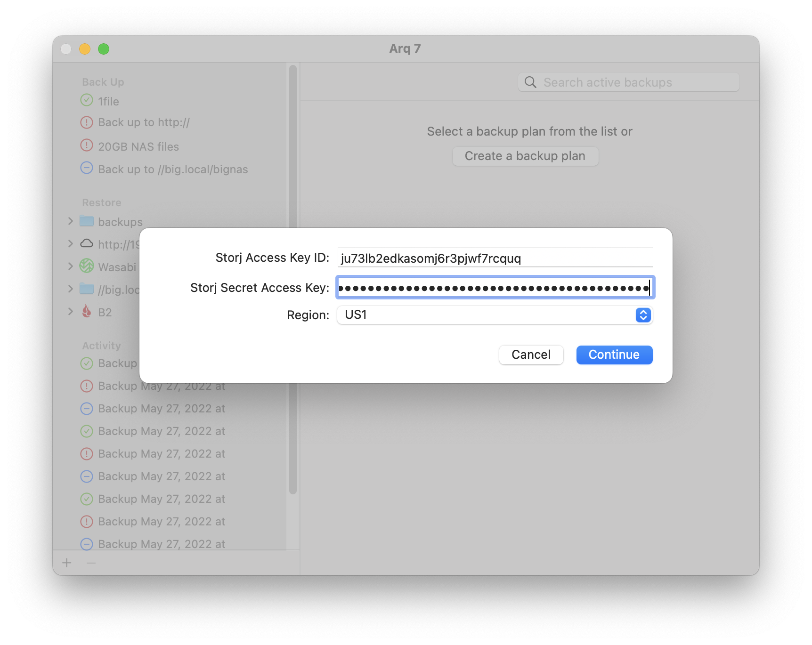Click the green check icon on the first Activity entry
Viewport: 812px width, 645px height.
(x=87, y=363)
